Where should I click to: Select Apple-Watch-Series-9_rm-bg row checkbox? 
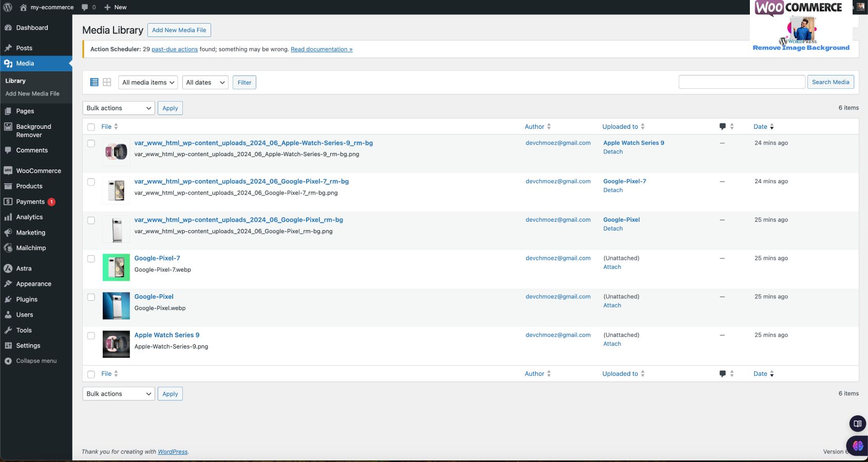[91, 144]
